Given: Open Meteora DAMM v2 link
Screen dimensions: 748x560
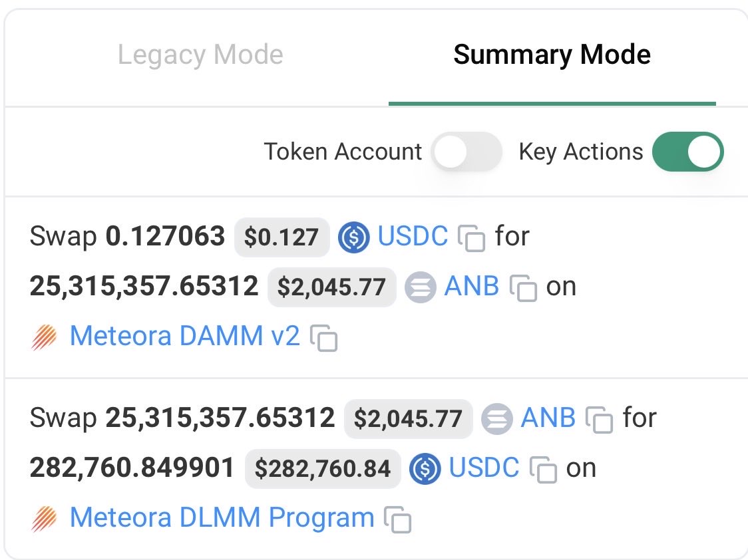Looking at the screenshot, I should pos(185,336).
